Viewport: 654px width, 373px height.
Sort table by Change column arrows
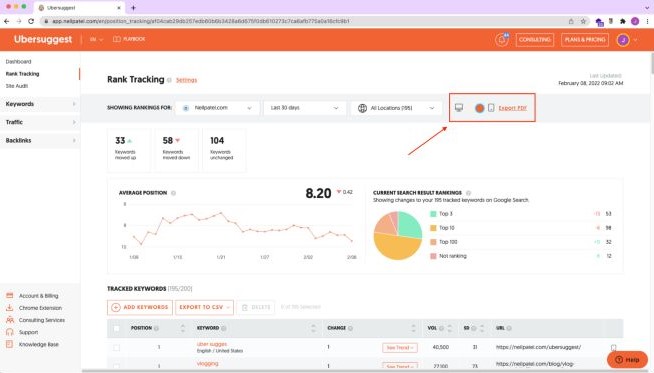coord(413,328)
